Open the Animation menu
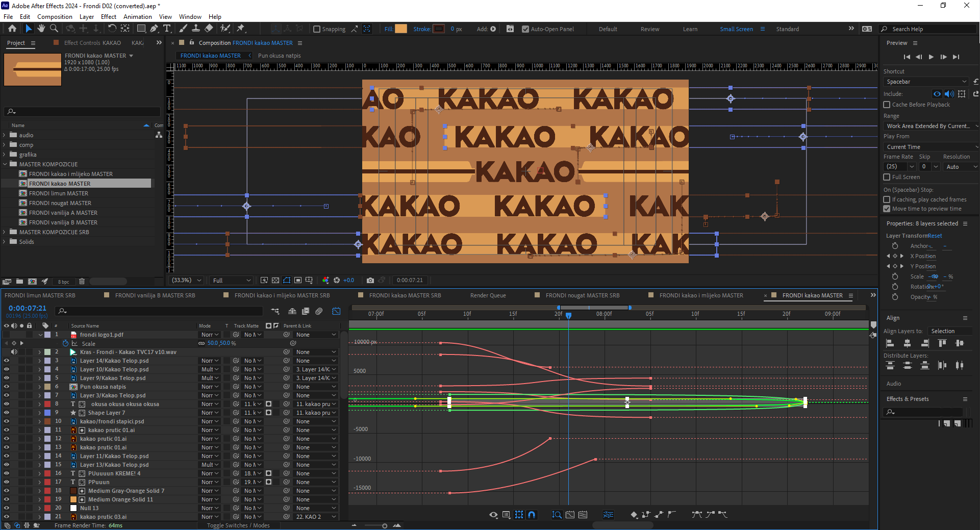 137,17
